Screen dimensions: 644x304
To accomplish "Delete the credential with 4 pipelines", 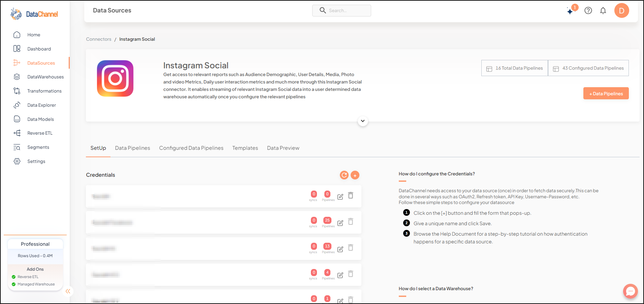I will coord(351,274).
